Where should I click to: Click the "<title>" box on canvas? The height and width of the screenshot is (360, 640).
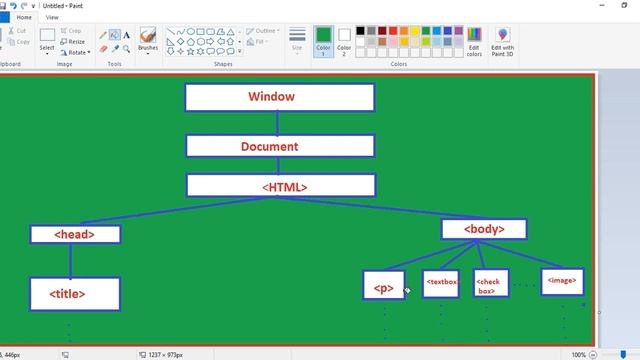75,294
